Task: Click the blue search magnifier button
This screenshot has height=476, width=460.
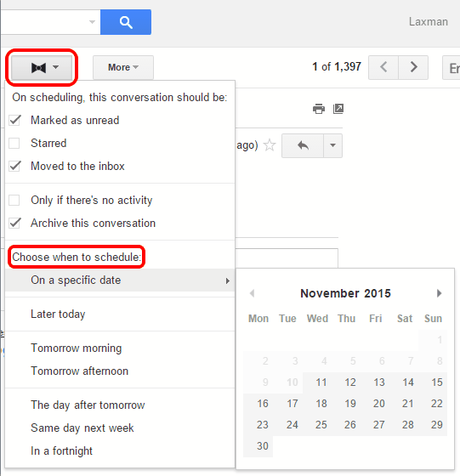Action: (126, 22)
